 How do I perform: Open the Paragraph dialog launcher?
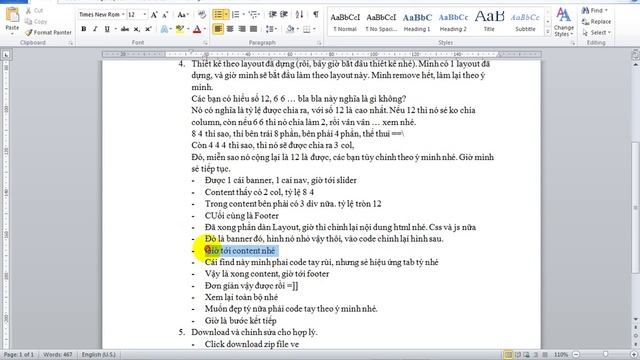pos(319,43)
